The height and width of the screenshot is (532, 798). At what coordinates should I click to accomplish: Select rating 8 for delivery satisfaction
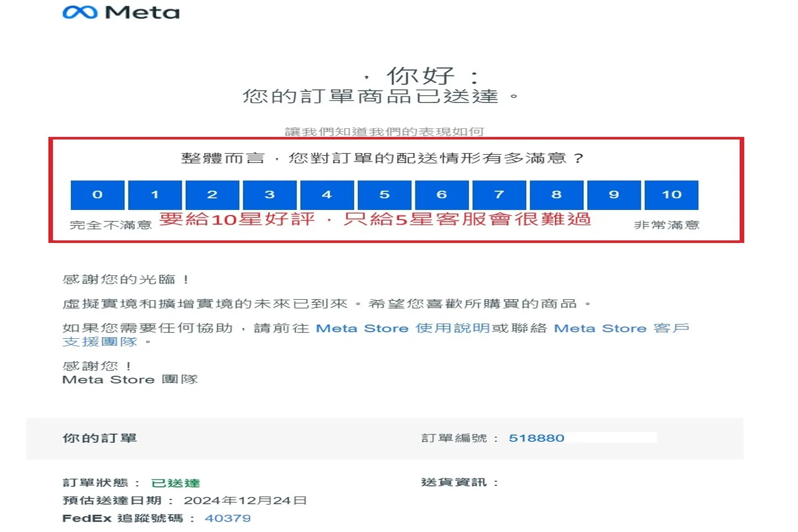click(556, 195)
